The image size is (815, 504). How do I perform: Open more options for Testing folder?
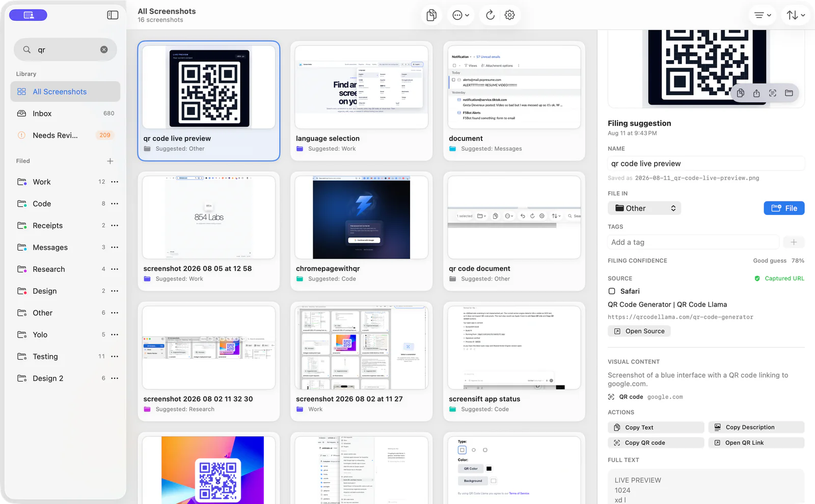[115, 356]
